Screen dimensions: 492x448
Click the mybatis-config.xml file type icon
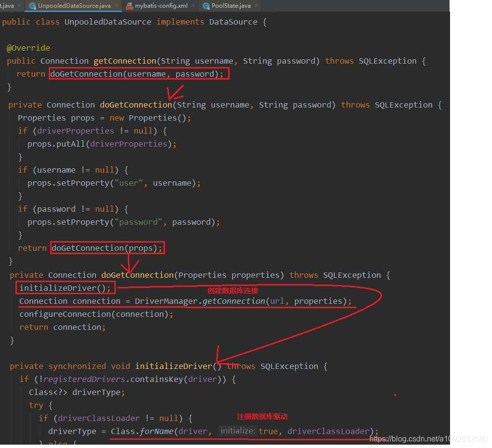pos(129,6)
